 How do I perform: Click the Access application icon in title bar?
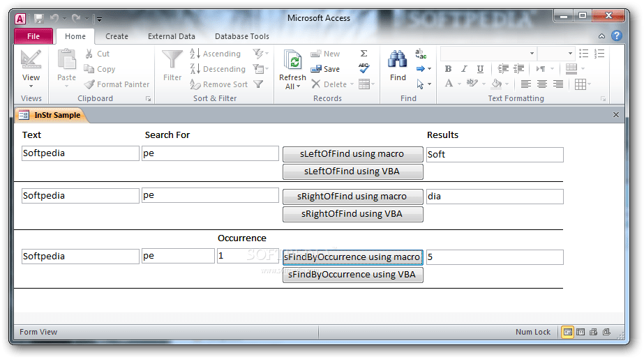20,18
